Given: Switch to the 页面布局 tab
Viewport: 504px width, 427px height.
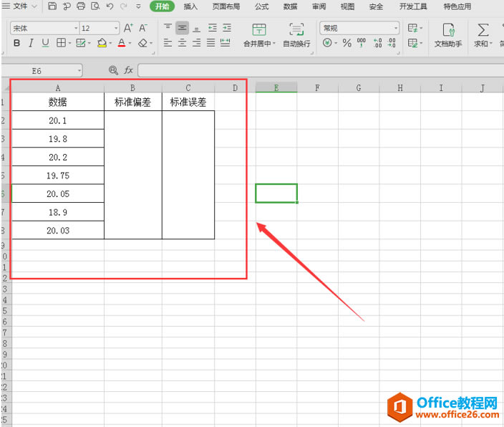Looking at the screenshot, I should (x=226, y=6).
